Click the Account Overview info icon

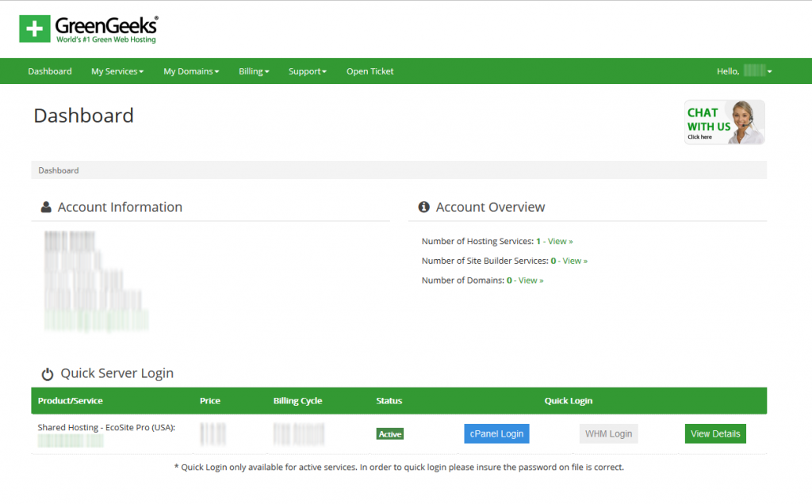point(423,207)
